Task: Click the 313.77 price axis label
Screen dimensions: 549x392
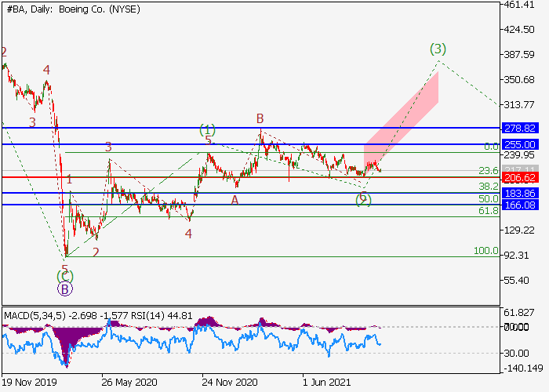Action: point(519,104)
